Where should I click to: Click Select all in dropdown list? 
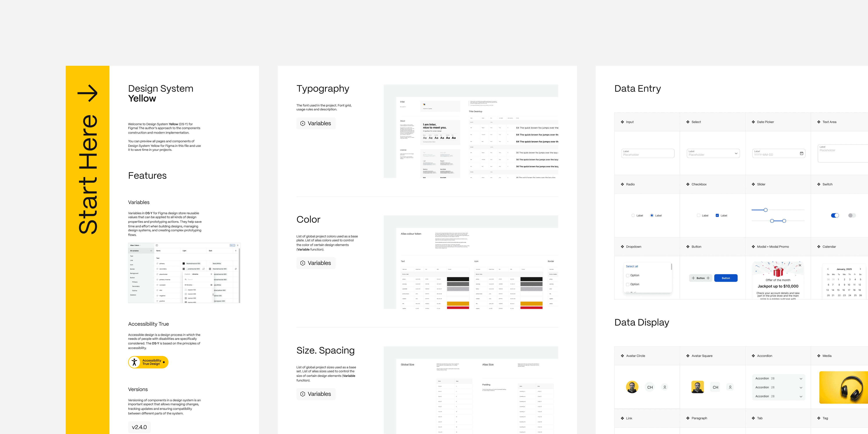(x=632, y=266)
